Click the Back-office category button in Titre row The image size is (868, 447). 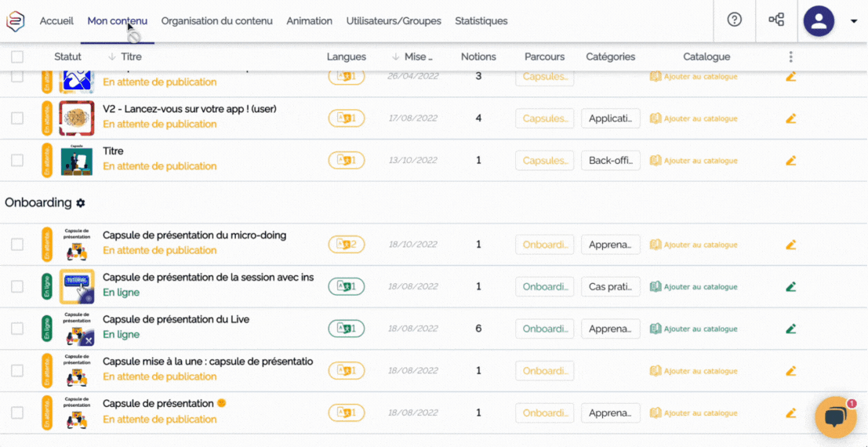point(610,161)
